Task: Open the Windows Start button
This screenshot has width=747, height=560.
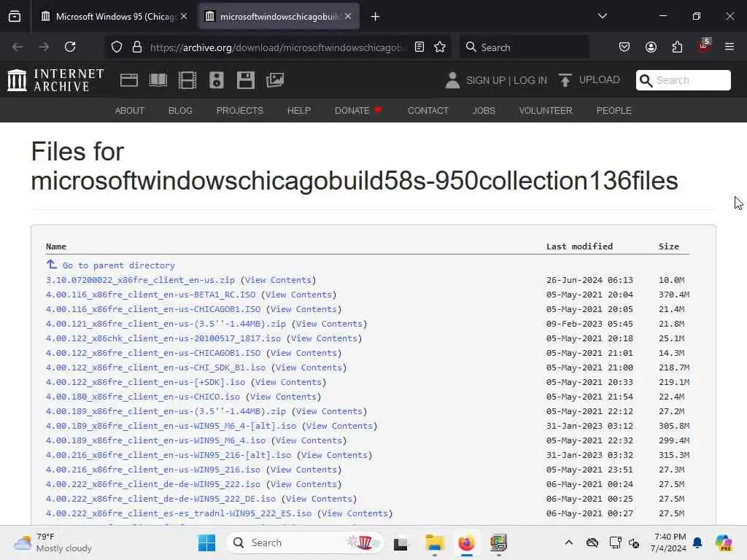Action: coord(206,542)
